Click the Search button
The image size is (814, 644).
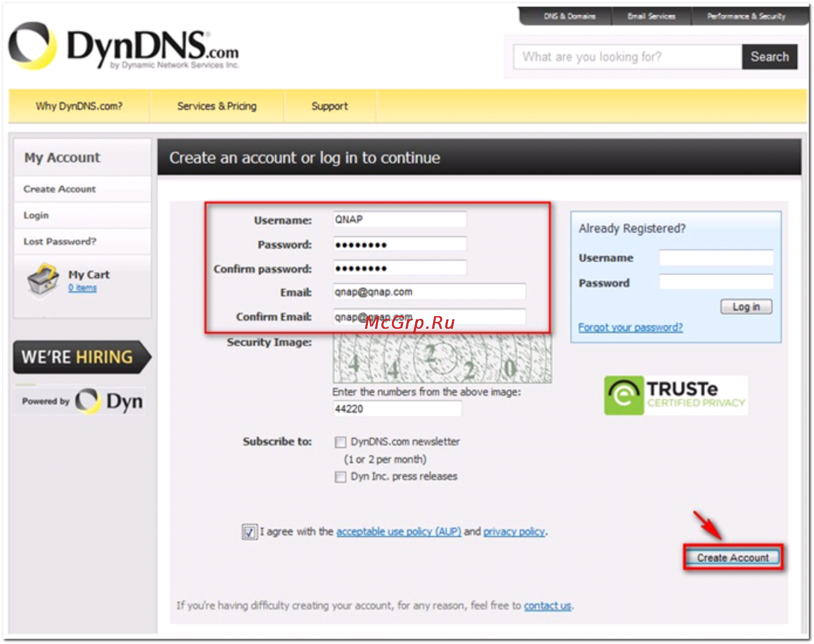[x=769, y=57]
